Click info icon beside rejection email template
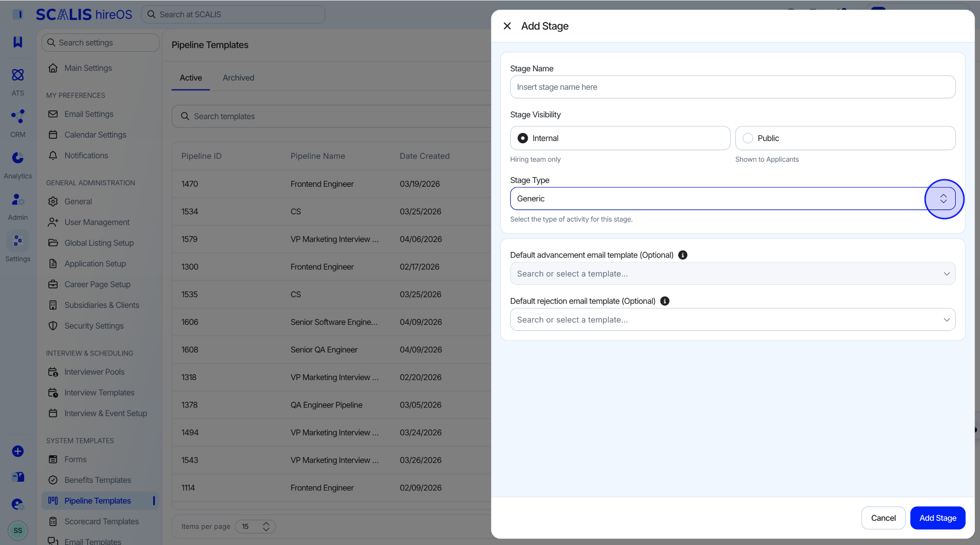Screen dimensions: 980x545 point(664,301)
